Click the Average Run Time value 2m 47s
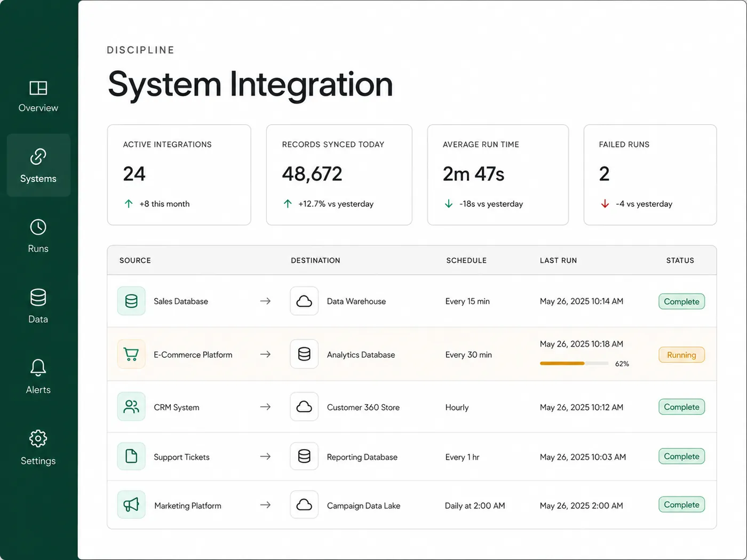Viewport: 747px width, 560px height. pyautogui.click(x=473, y=174)
